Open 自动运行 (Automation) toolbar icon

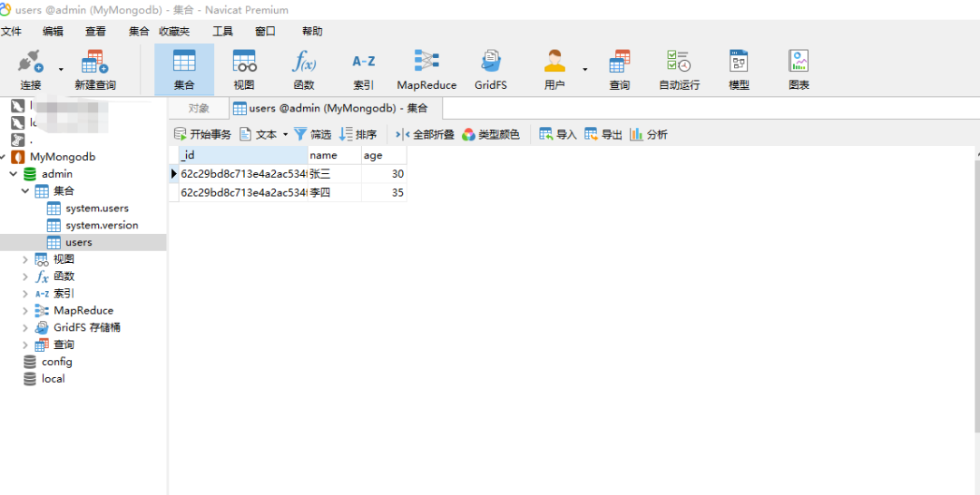pyautogui.click(x=679, y=68)
